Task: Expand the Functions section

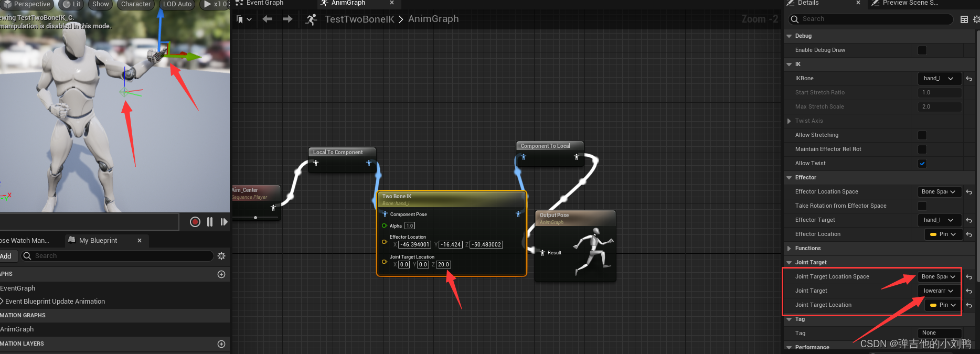Action: coord(789,249)
